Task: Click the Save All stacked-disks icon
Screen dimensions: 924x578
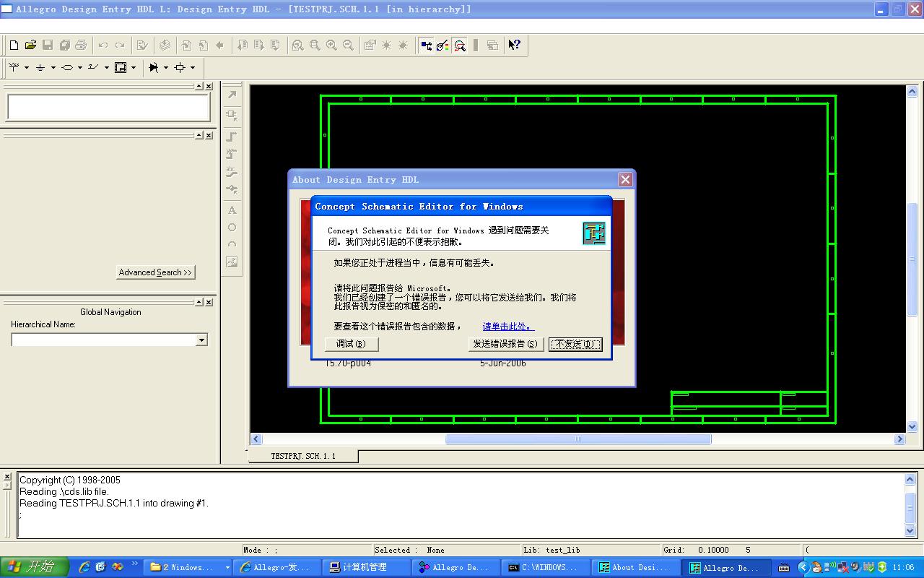Action: (64, 45)
